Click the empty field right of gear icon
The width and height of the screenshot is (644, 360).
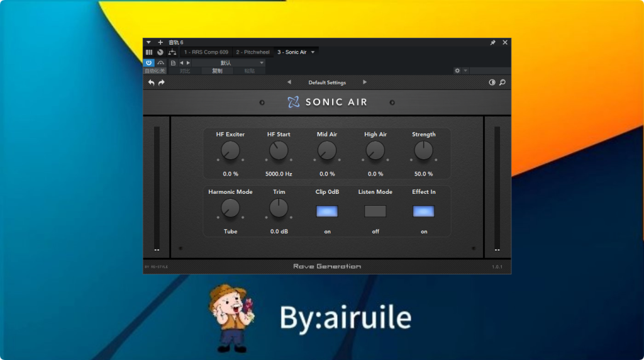click(x=491, y=70)
